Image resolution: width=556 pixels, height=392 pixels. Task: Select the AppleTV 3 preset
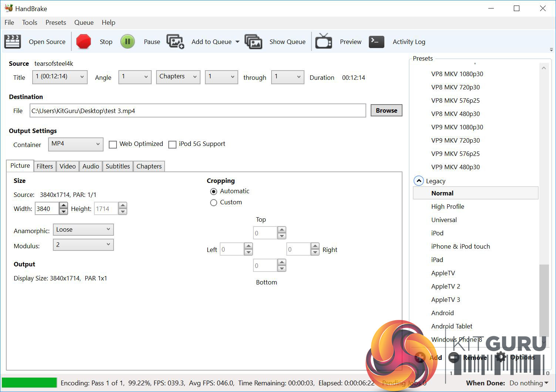point(446,300)
